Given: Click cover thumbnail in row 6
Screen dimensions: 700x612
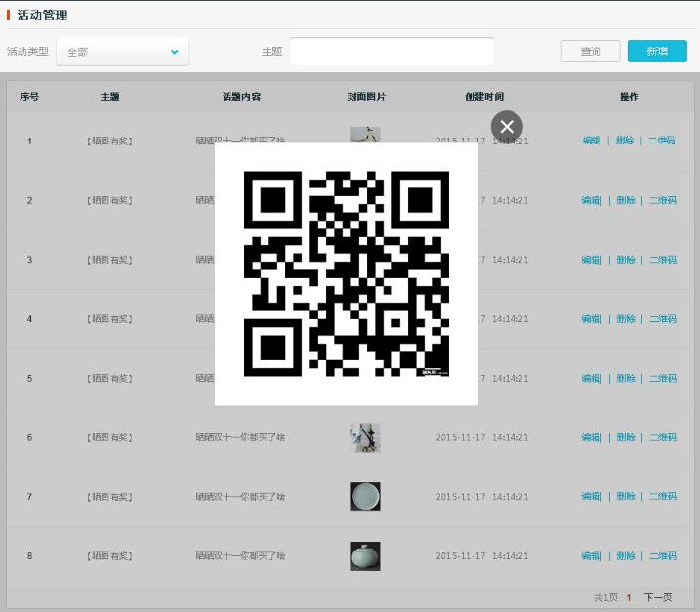Looking at the screenshot, I should [x=365, y=437].
